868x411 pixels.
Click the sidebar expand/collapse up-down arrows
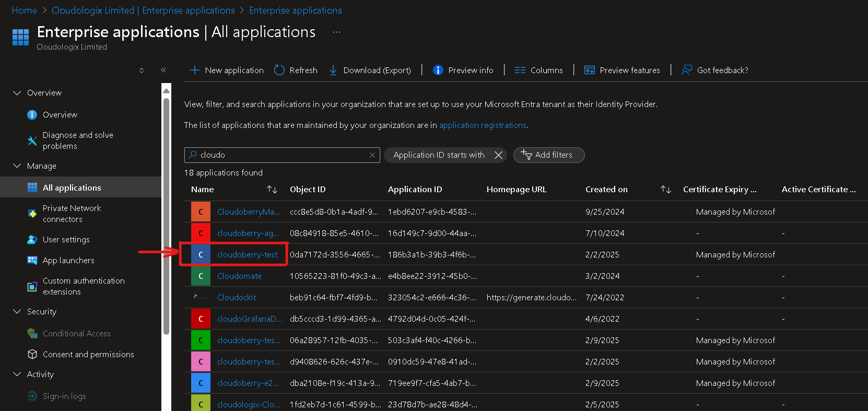pyautogui.click(x=142, y=70)
